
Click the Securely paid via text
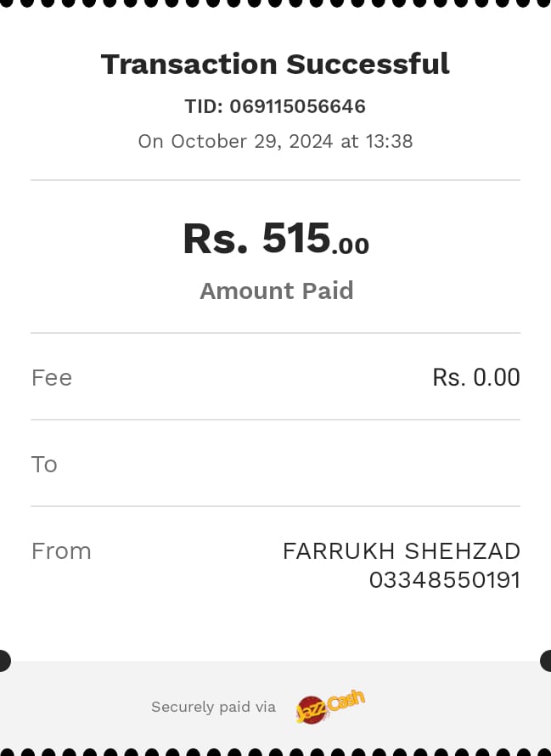coord(213,707)
